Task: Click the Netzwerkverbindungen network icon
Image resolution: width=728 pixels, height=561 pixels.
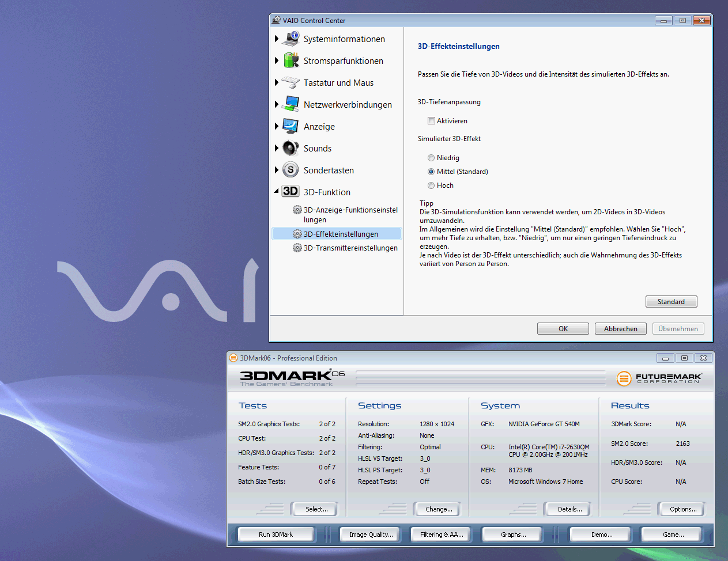Action: (291, 104)
